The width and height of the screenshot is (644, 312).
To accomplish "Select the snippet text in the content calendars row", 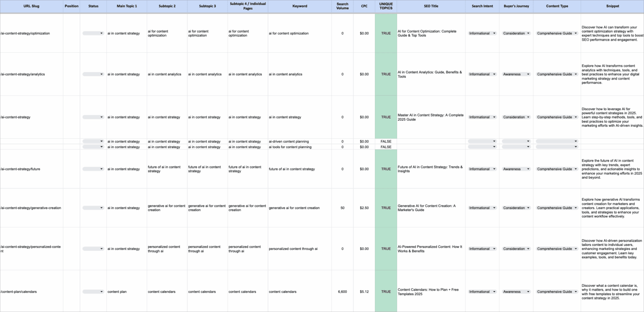I will point(612,291).
